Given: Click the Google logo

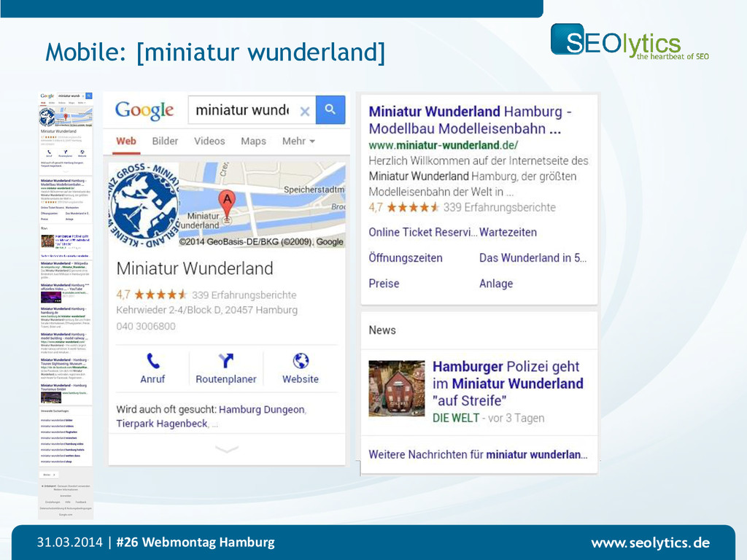Looking at the screenshot, I should pos(144,111).
